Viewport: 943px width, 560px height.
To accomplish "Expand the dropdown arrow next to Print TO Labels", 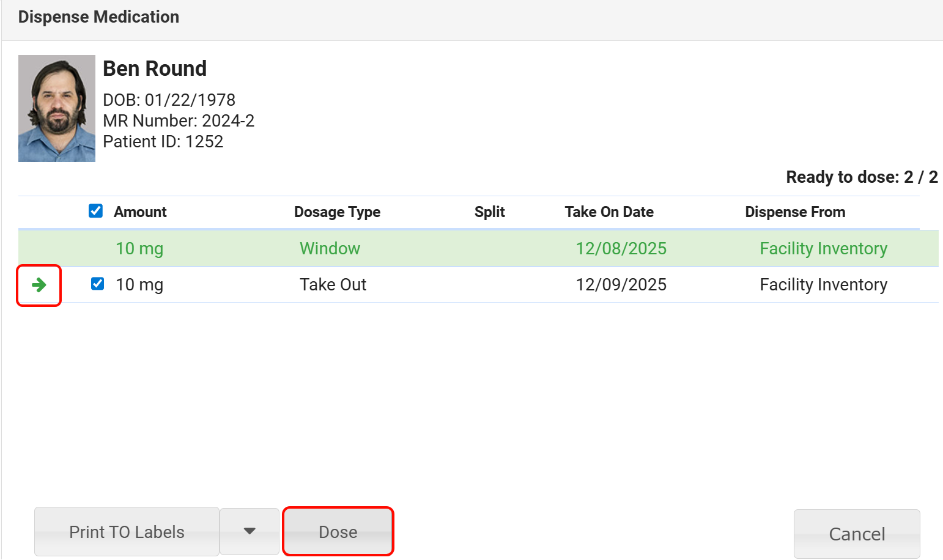I will [x=250, y=531].
